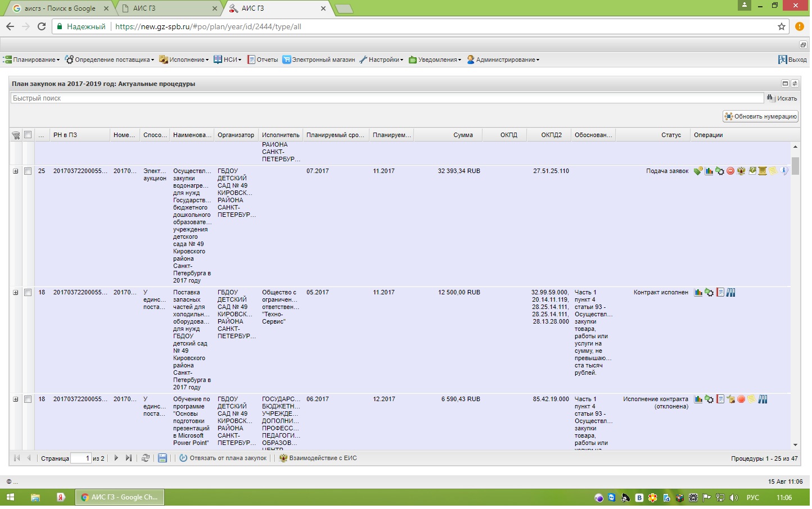Click Обновить нумерацию button
812x509 pixels.
tap(761, 116)
